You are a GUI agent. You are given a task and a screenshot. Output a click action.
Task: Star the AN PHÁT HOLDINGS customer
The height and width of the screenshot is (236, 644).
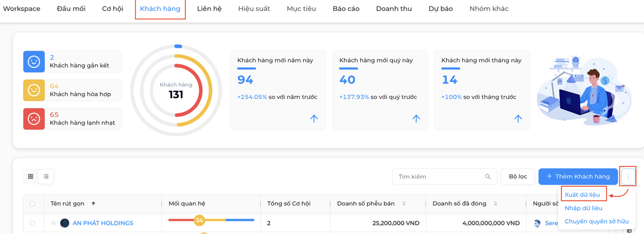pos(54,223)
